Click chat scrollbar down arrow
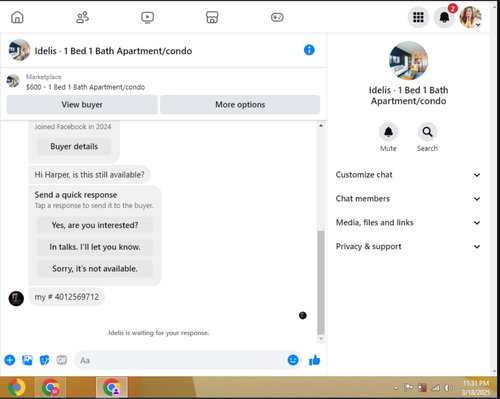The image size is (500, 399). [321, 339]
